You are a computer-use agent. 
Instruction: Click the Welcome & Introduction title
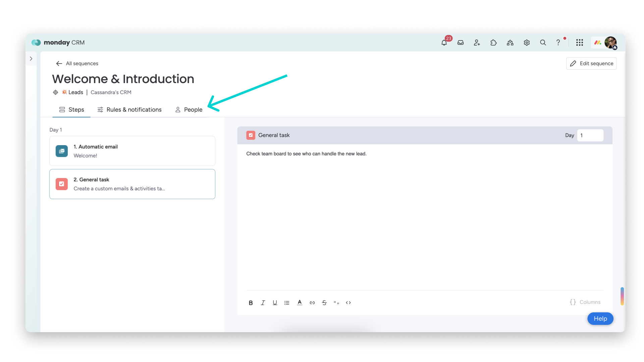click(x=123, y=79)
